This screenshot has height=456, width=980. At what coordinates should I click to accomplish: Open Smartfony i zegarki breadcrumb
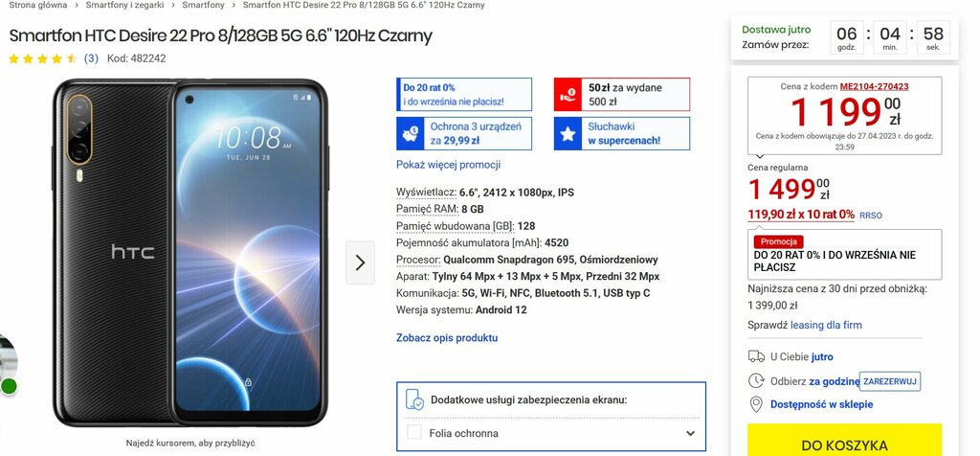click(125, 5)
